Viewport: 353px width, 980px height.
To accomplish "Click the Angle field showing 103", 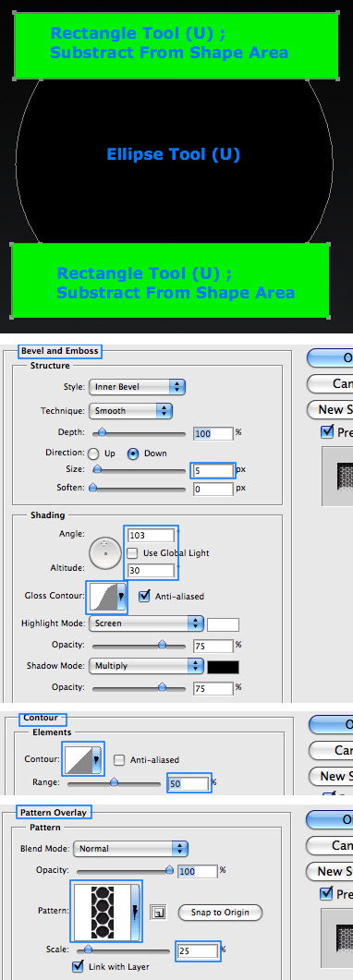I will coord(151,535).
